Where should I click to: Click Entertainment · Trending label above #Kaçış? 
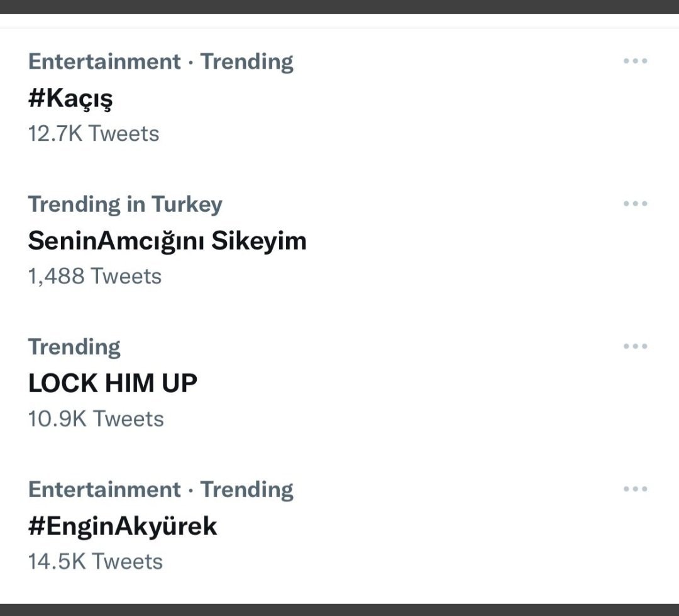point(160,62)
